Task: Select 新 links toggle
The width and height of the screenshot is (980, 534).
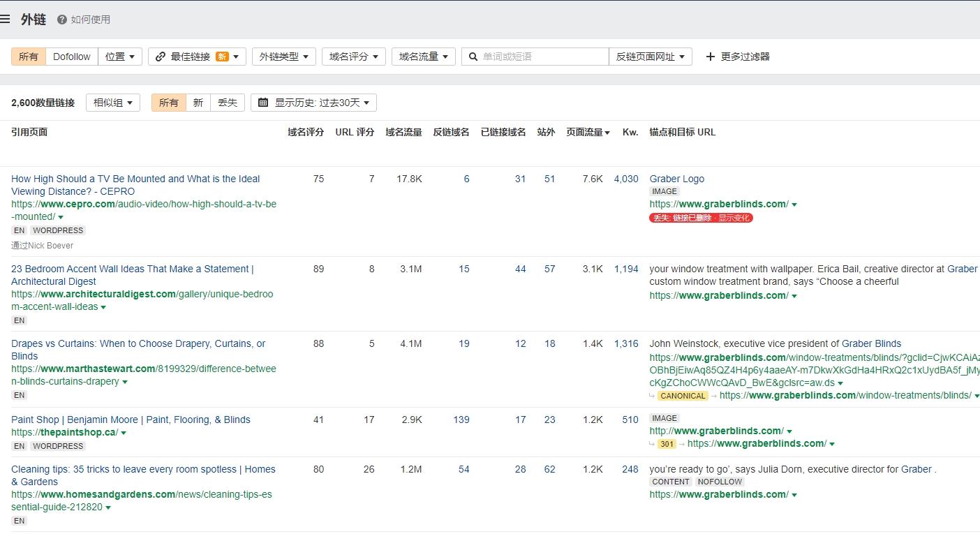Action: 198,103
